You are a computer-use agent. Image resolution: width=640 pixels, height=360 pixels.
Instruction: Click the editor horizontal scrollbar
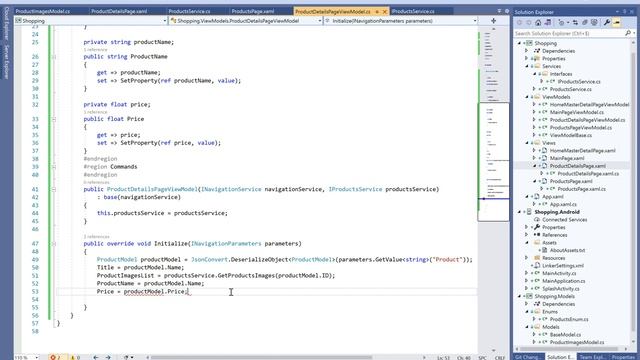pyautogui.click(x=261, y=357)
